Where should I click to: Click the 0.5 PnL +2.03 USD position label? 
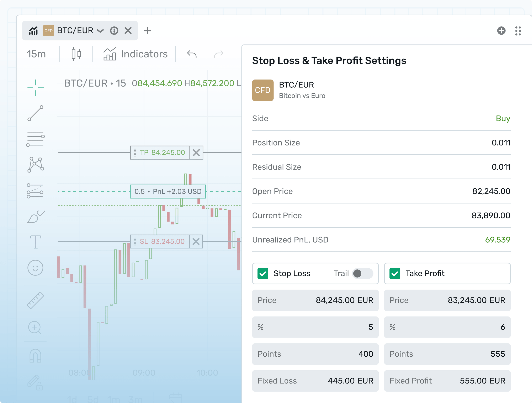click(x=168, y=191)
